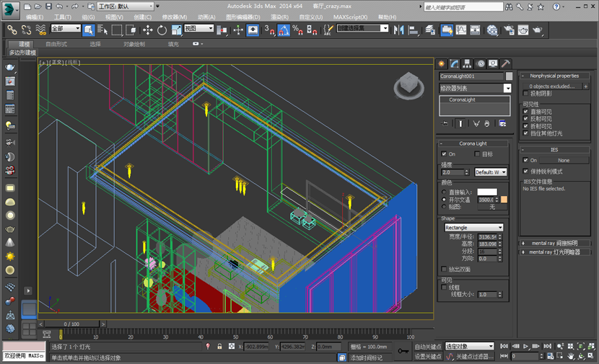599x364 pixels.
Task: Click the teapot render production icon
Action: (538, 30)
